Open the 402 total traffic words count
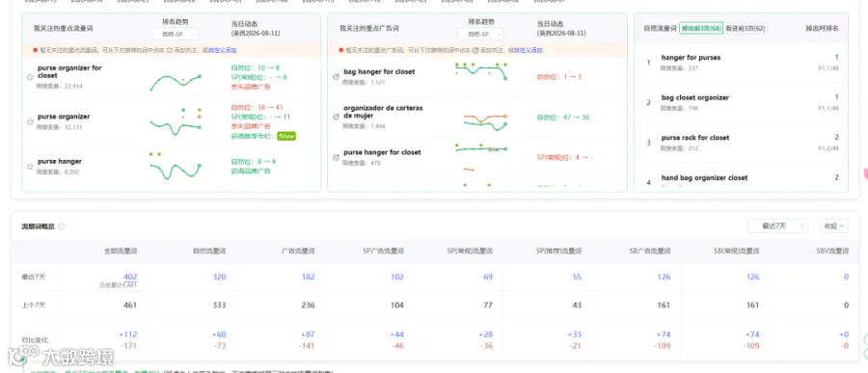The height and width of the screenshot is (373, 868). coord(130,277)
